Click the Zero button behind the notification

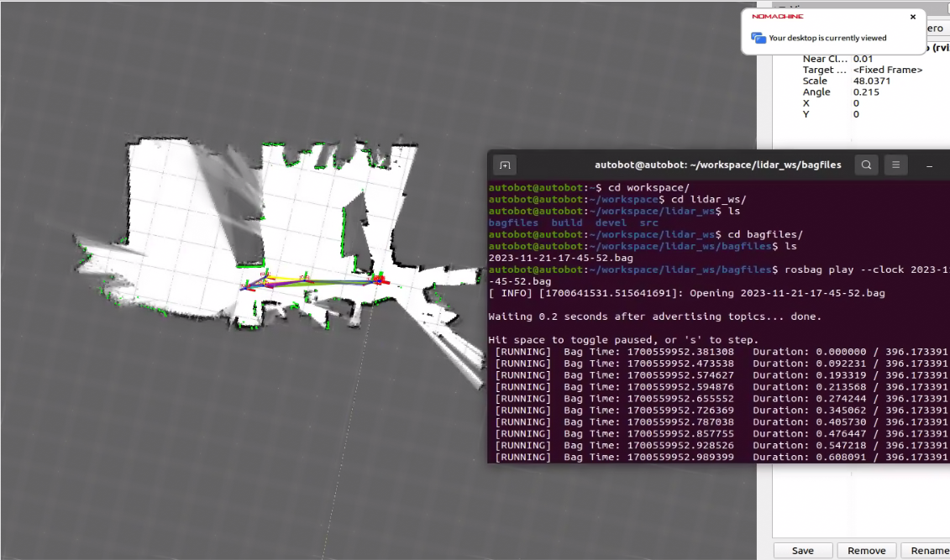935,29
